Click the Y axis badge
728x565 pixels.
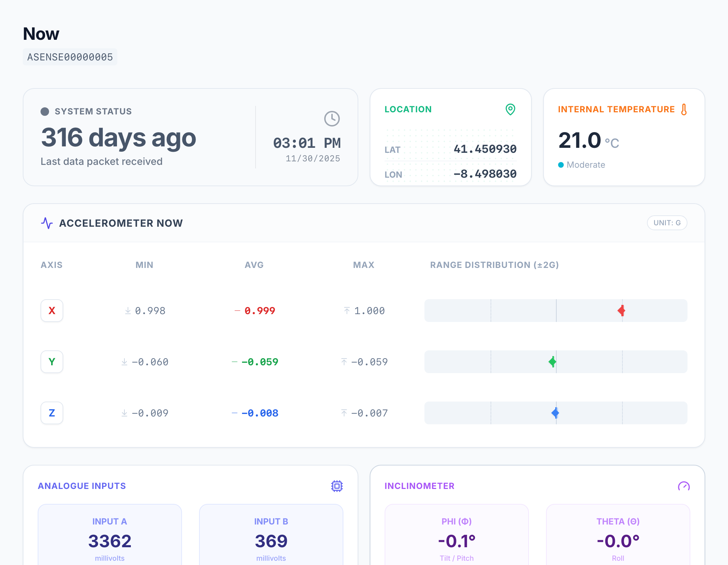click(52, 362)
